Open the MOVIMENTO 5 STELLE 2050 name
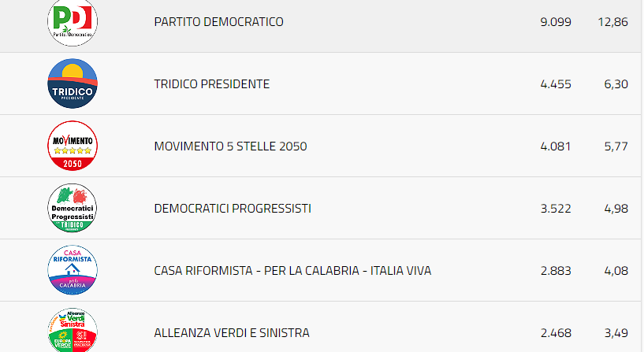The width and height of the screenshot is (644, 352). pyautogui.click(x=230, y=146)
